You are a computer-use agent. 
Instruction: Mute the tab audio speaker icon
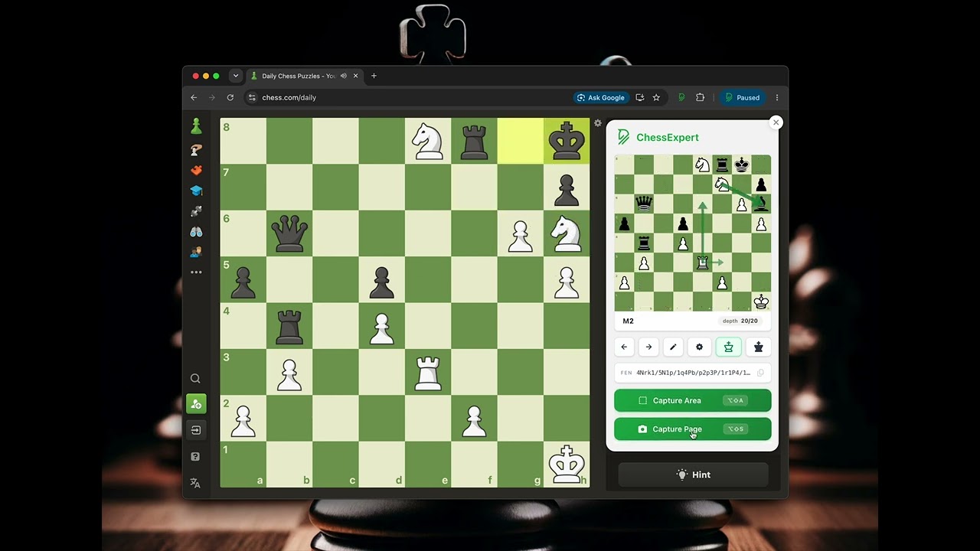(x=344, y=76)
